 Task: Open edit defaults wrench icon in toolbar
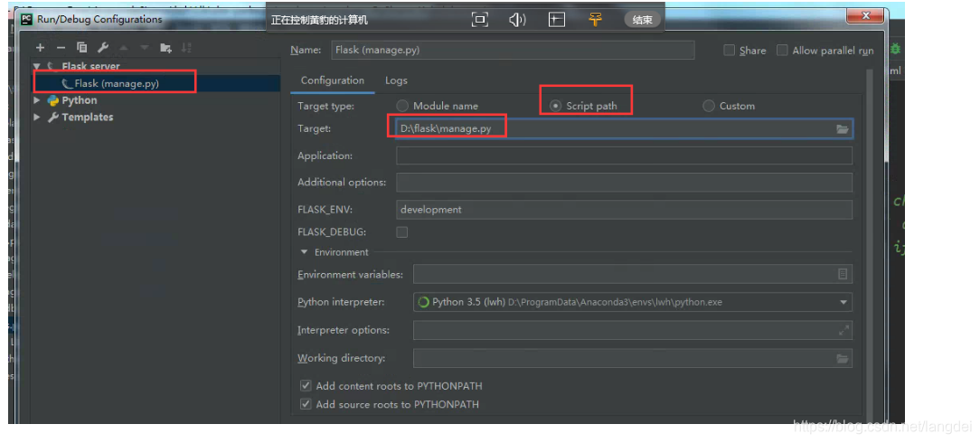(x=103, y=48)
